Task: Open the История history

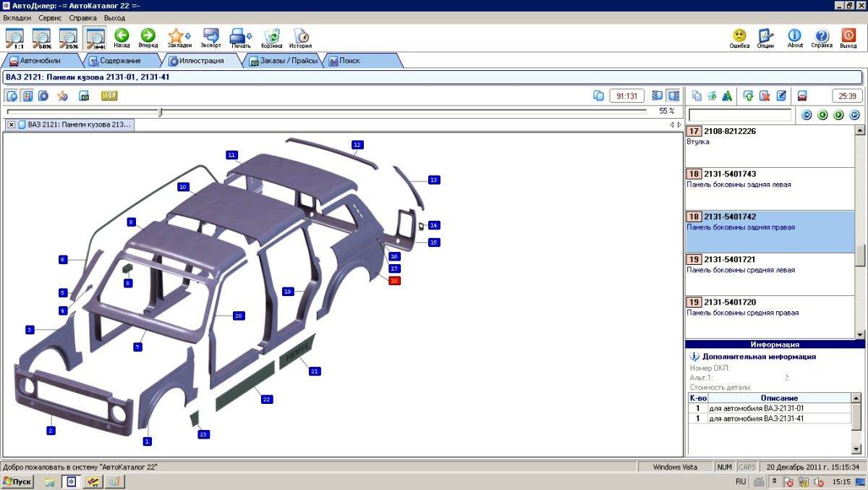Action: pyautogui.click(x=301, y=38)
